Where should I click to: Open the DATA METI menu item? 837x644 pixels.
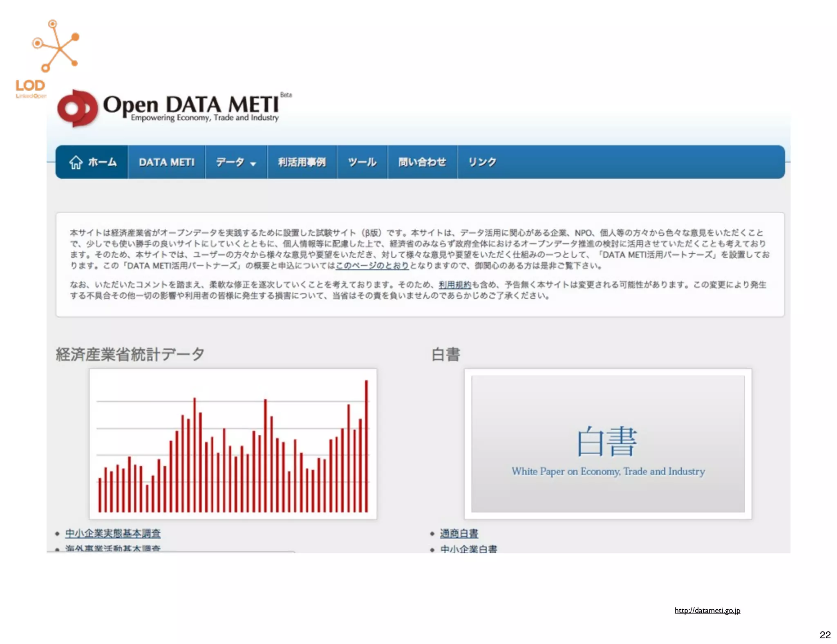click(166, 162)
